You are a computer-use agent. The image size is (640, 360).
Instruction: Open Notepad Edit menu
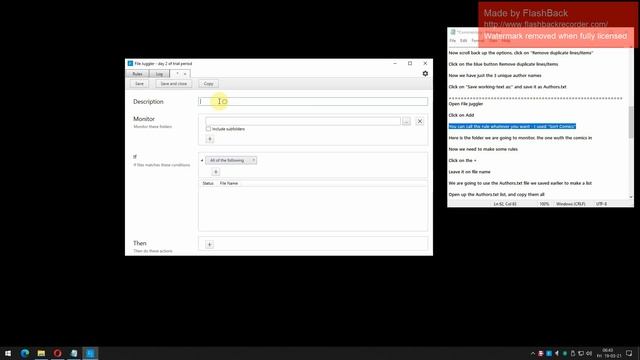463,41
